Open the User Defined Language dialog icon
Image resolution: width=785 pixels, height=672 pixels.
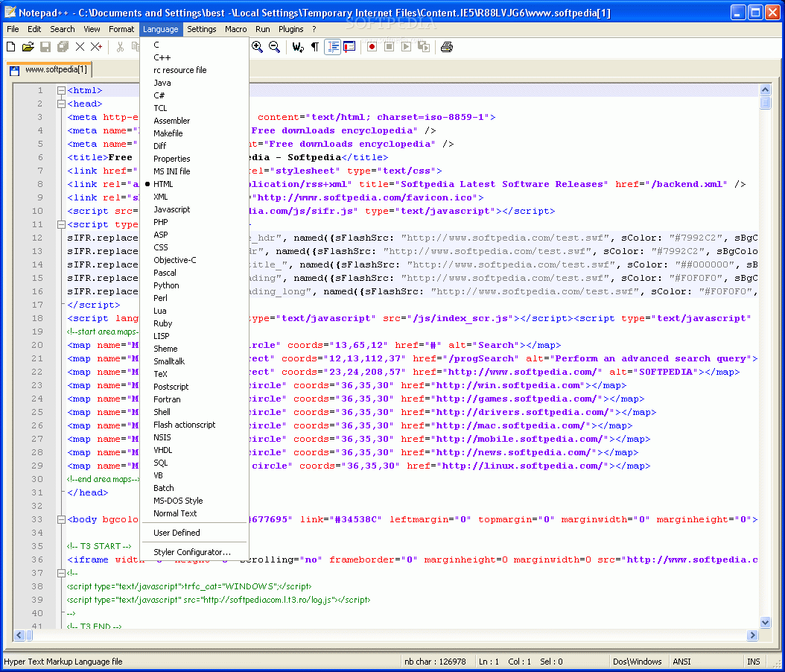click(349, 47)
